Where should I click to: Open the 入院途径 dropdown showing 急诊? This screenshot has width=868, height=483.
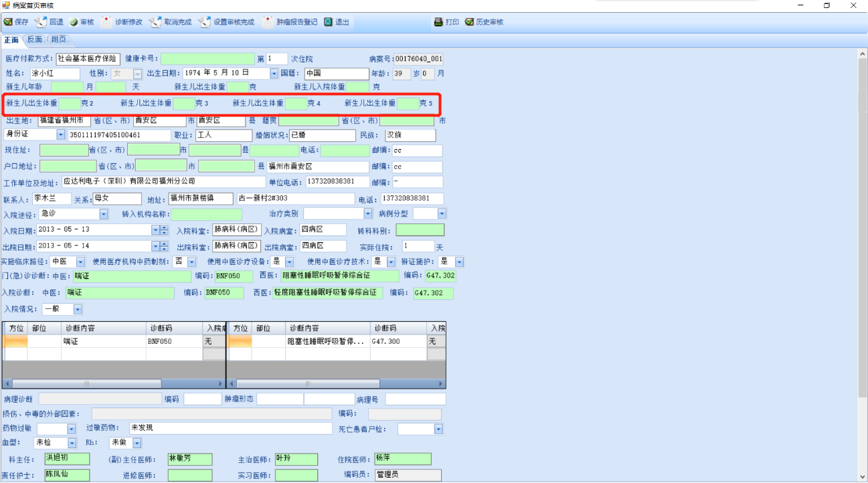click(x=104, y=214)
